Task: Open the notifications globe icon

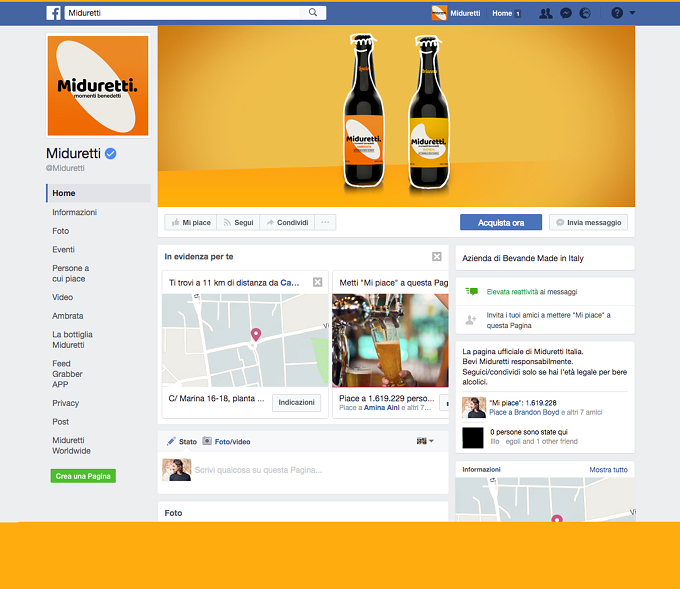Action: (585, 13)
